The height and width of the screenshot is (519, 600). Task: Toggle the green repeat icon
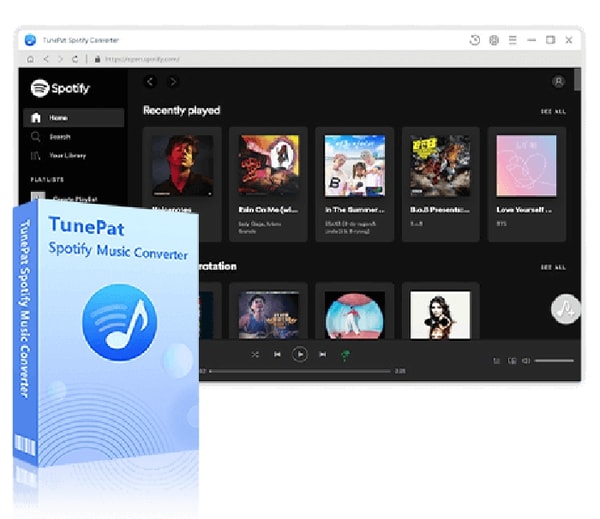pyautogui.click(x=345, y=355)
